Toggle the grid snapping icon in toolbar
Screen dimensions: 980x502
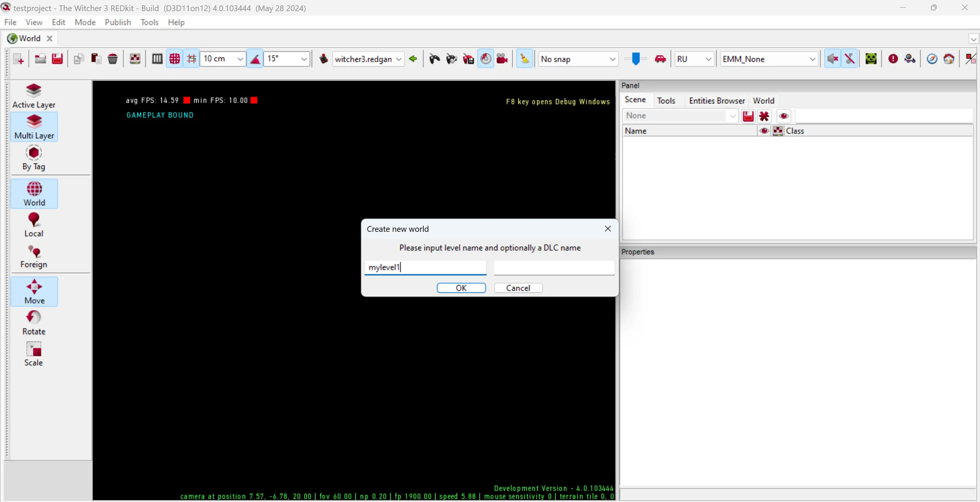point(174,59)
